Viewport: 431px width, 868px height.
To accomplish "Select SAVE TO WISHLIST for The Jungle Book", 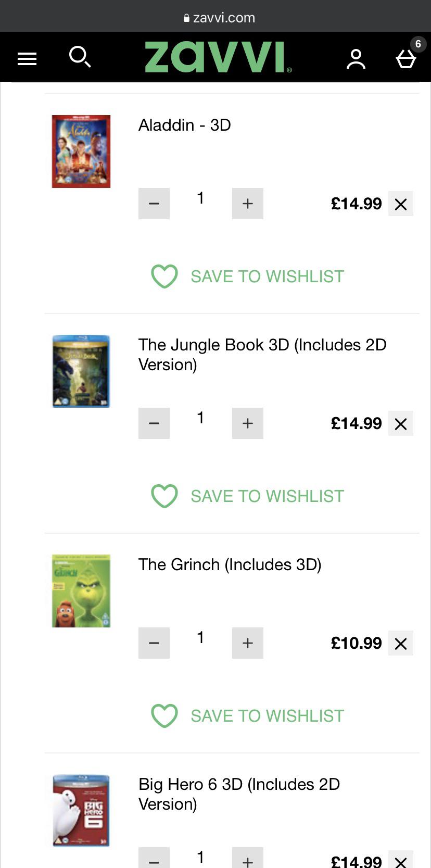I will (x=267, y=496).
